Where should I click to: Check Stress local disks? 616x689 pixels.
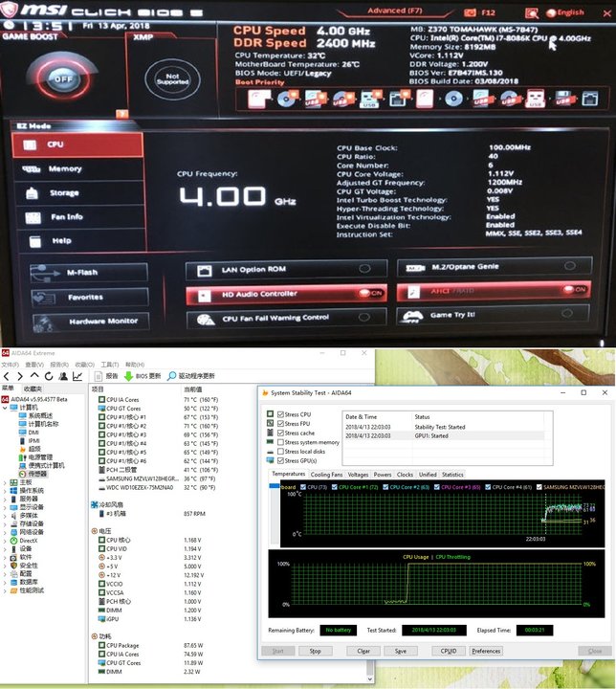[280, 452]
